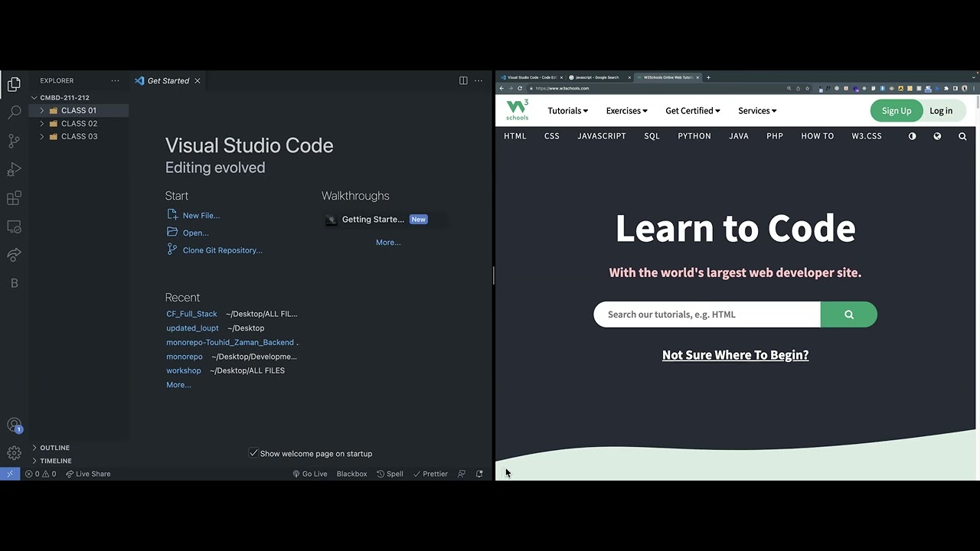Open Source Control view in activity bar
Viewport: 980px width, 551px height.
14,141
